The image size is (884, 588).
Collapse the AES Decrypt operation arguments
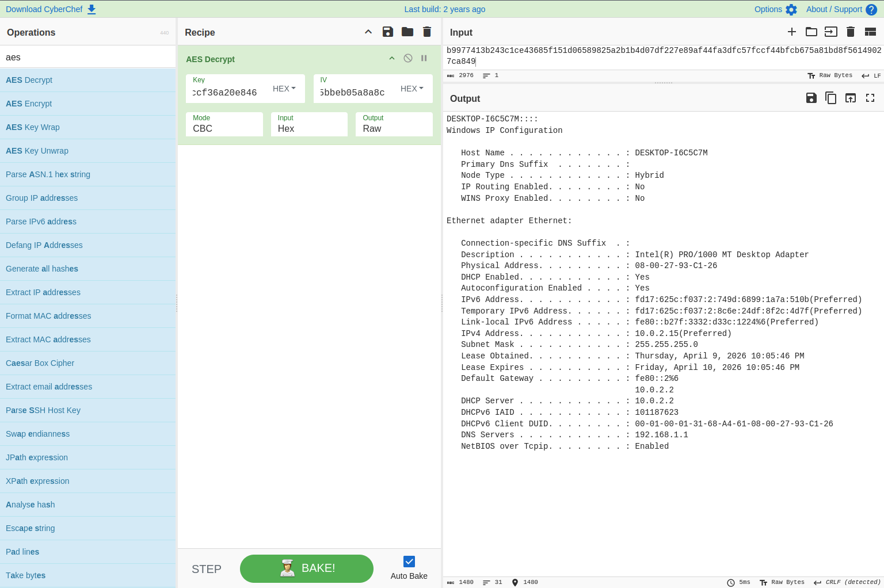(x=392, y=58)
